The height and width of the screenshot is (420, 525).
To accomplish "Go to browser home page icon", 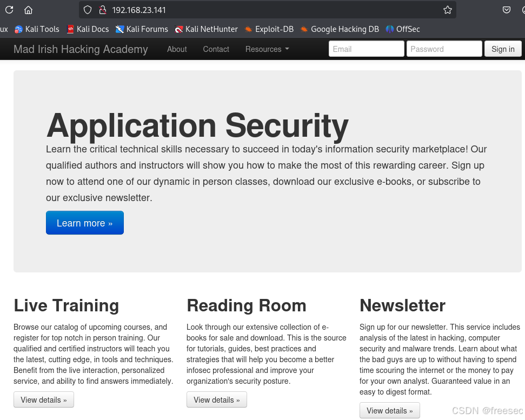I will 29,10.
